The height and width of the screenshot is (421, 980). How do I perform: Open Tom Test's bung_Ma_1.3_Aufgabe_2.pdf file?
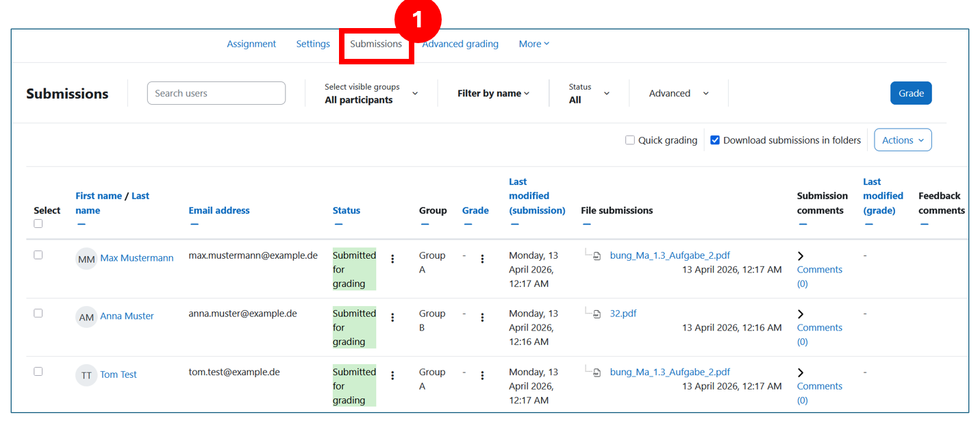670,372
